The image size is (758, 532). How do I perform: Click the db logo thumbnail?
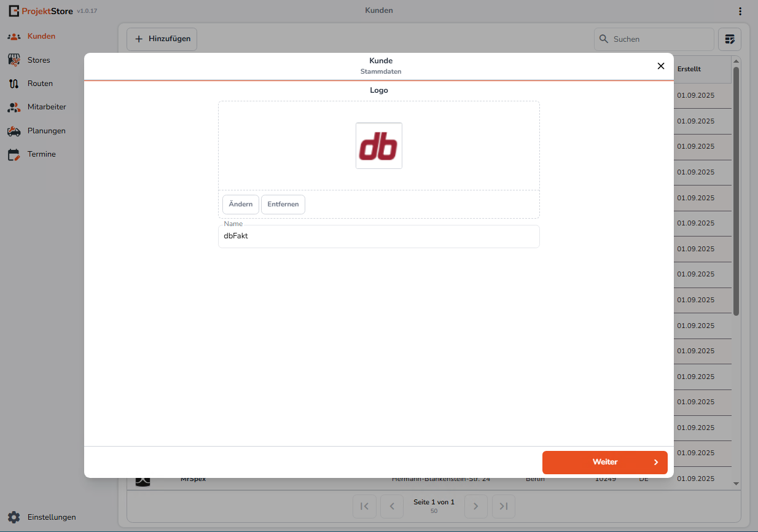pyautogui.click(x=379, y=146)
